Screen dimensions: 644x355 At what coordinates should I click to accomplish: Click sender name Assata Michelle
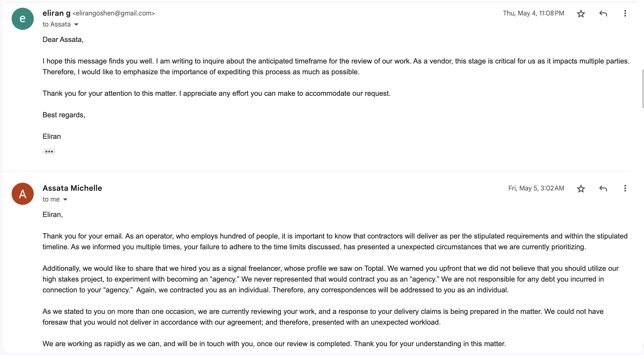72,188
